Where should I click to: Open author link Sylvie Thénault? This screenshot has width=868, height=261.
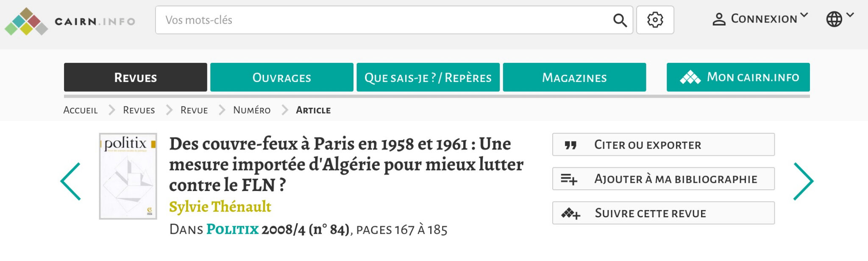220,207
